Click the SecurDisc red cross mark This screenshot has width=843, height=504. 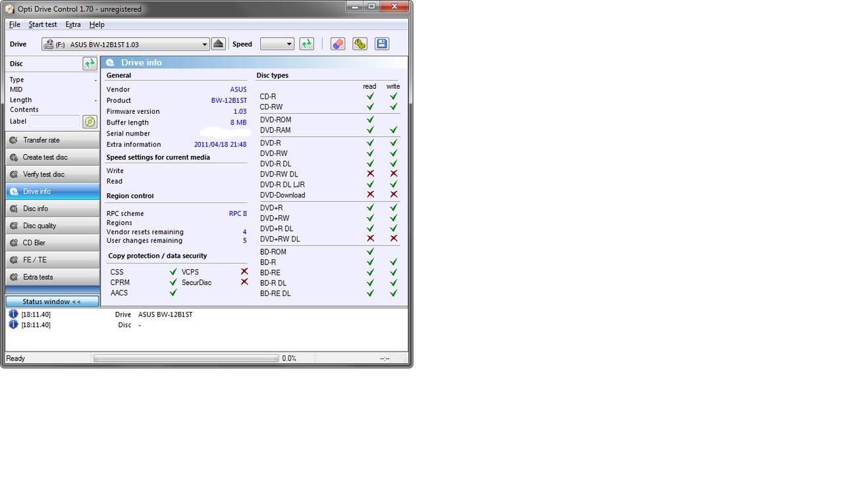pyautogui.click(x=244, y=282)
